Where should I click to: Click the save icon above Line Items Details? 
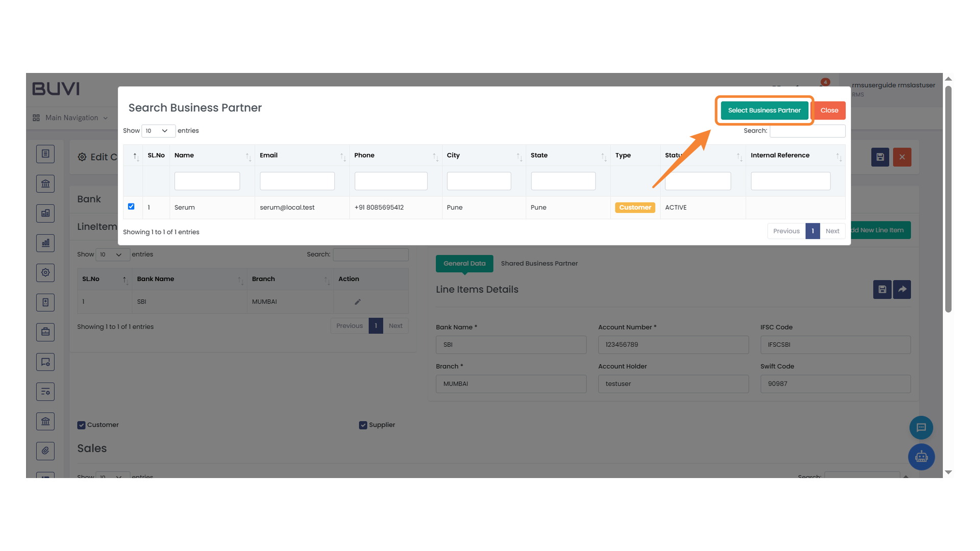pyautogui.click(x=882, y=289)
